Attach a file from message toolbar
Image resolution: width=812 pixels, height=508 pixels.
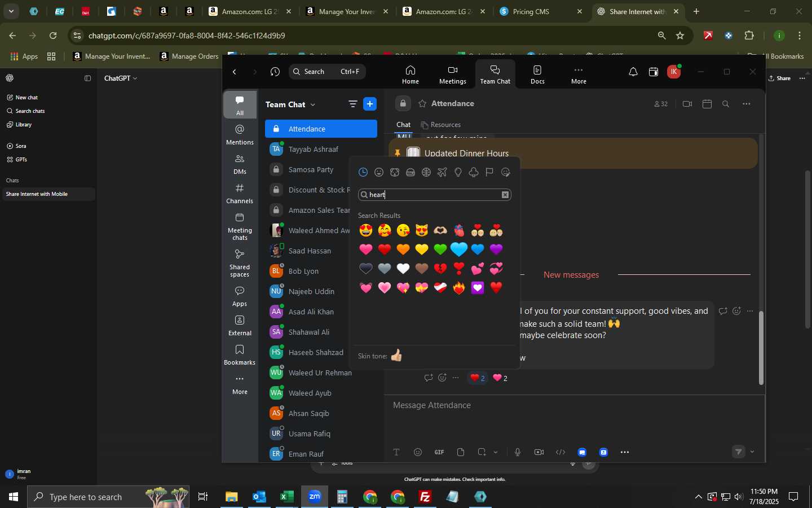(461, 452)
